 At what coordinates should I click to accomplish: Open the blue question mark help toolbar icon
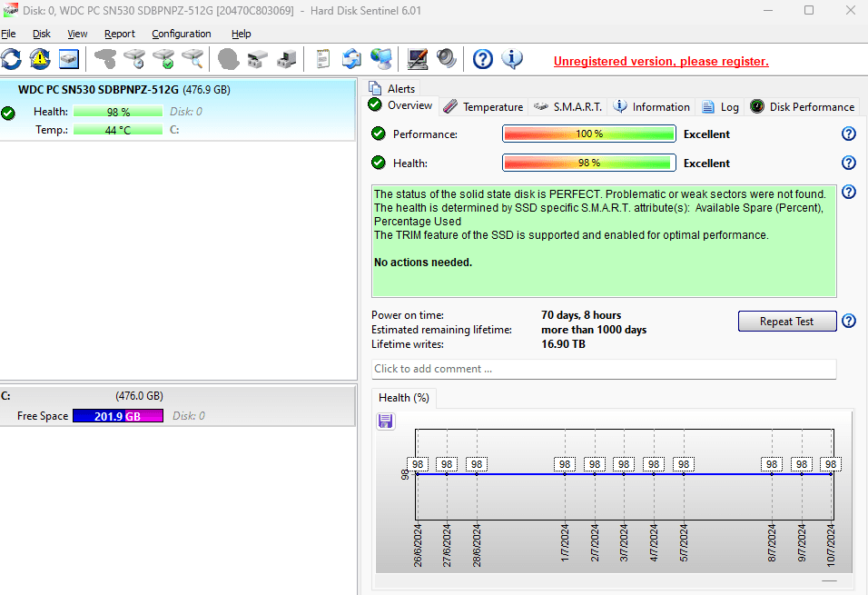(483, 60)
